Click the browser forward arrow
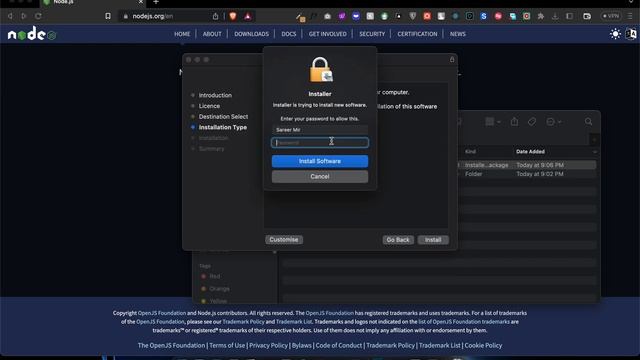The image size is (640, 360). (x=24, y=16)
